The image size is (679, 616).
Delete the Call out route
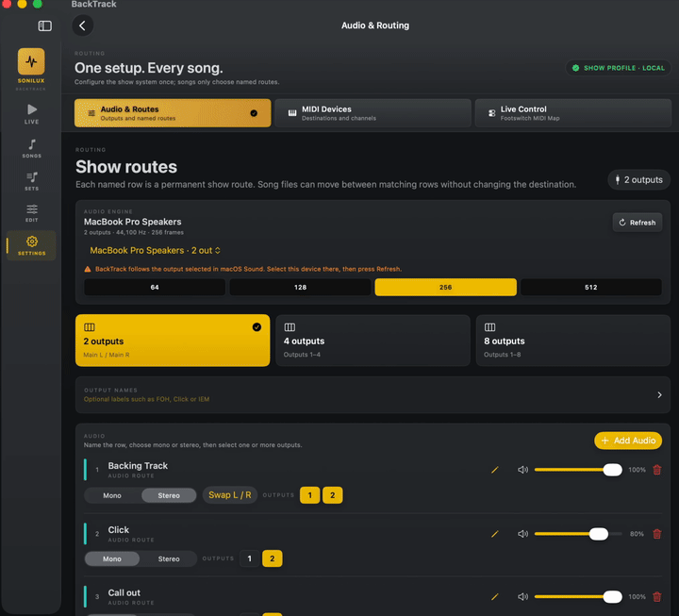[657, 597]
